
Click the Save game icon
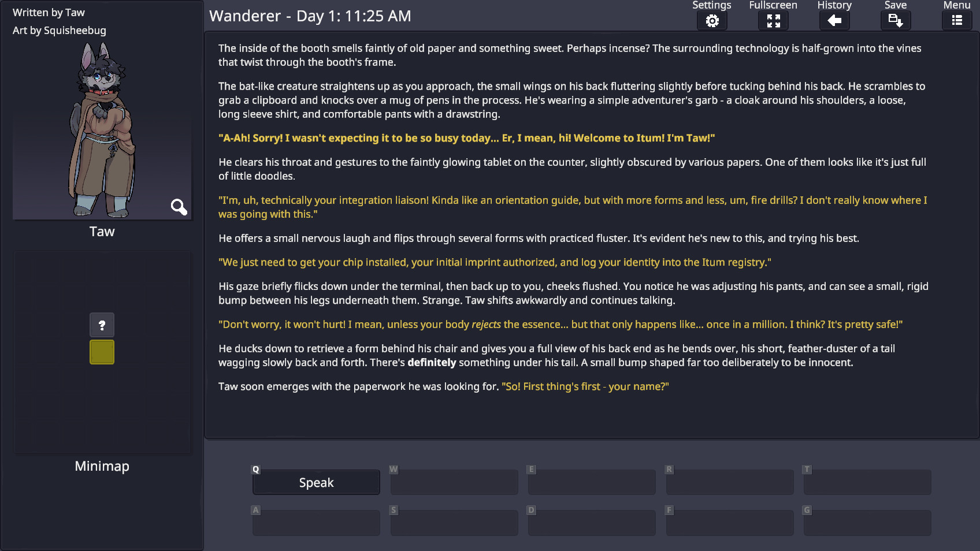click(896, 21)
